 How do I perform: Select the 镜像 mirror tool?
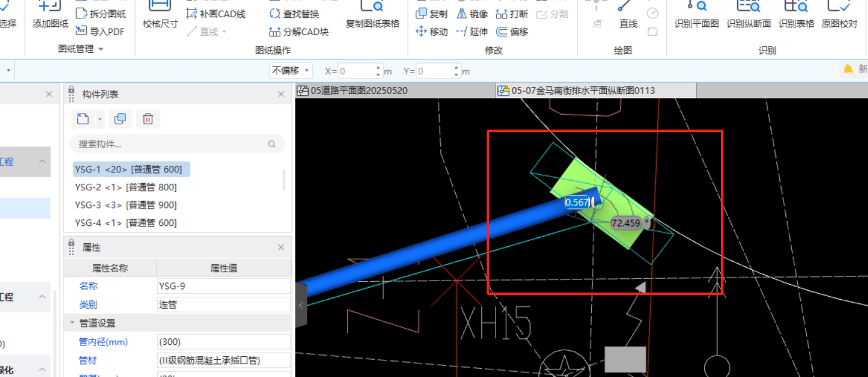[x=472, y=14]
